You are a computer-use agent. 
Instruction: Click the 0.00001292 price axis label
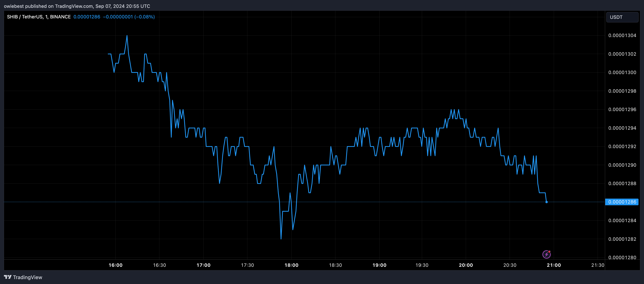[x=622, y=146]
